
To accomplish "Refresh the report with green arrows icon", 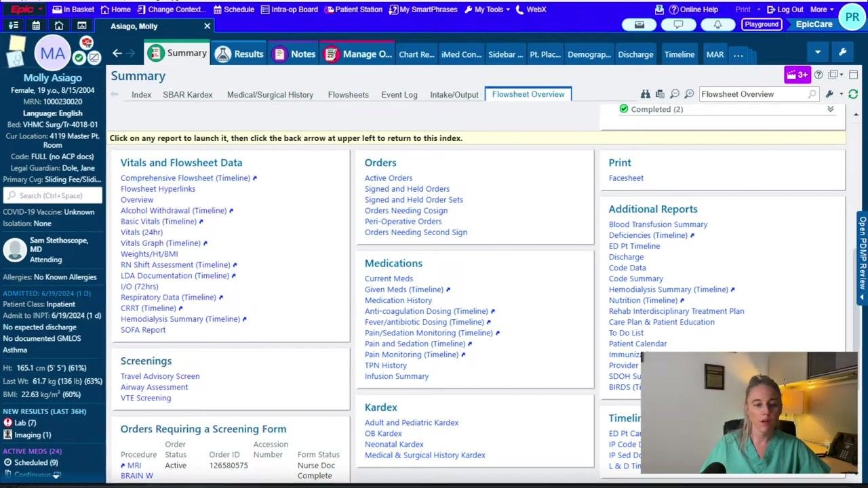I will tap(853, 94).
